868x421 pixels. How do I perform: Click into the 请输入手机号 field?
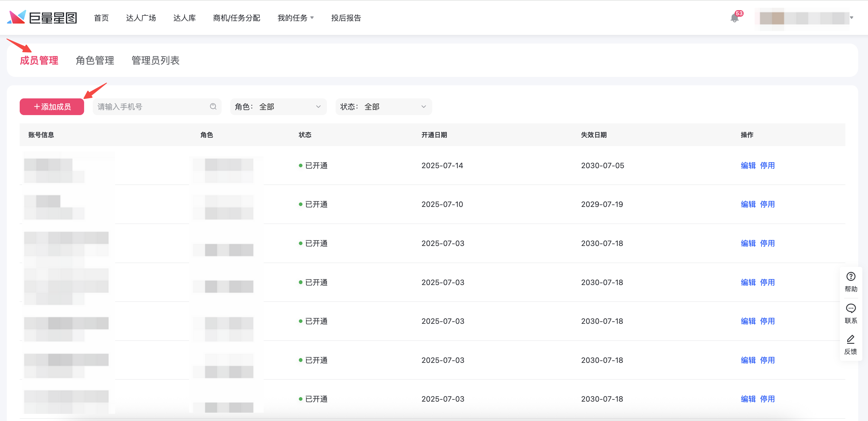click(x=152, y=107)
